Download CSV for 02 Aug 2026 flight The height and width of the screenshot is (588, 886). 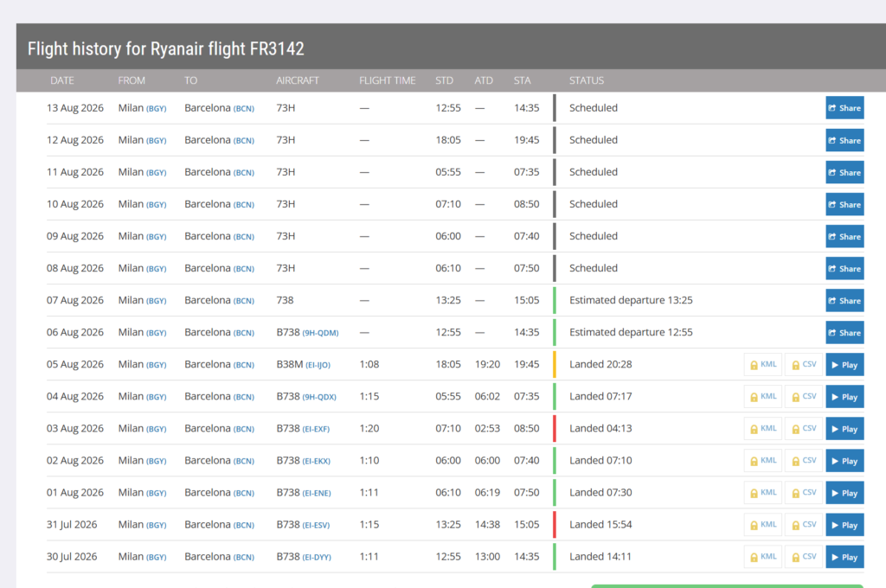tap(804, 461)
